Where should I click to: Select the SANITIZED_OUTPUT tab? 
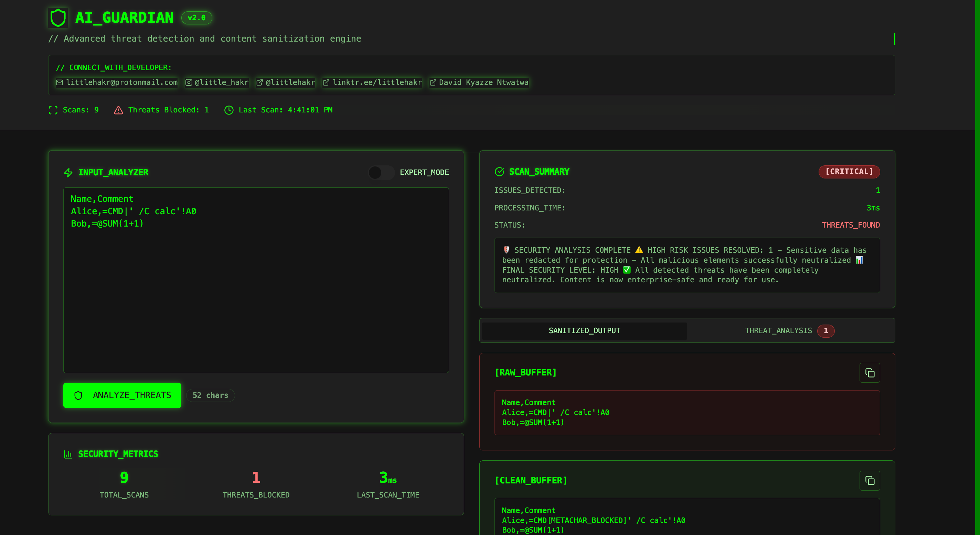click(584, 331)
